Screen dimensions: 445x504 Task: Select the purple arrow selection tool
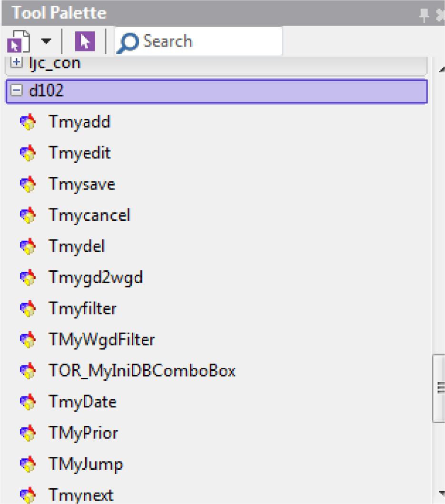(84, 42)
